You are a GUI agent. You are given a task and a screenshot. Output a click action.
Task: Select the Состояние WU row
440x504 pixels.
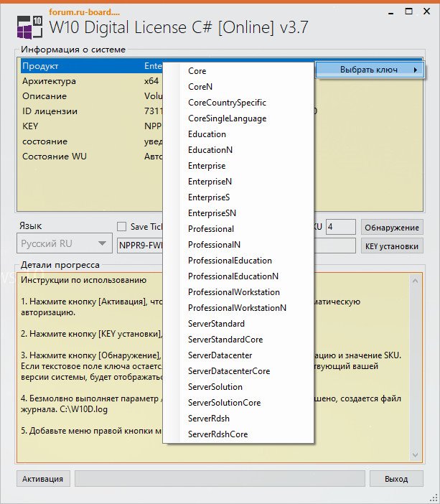coord(92,157)
